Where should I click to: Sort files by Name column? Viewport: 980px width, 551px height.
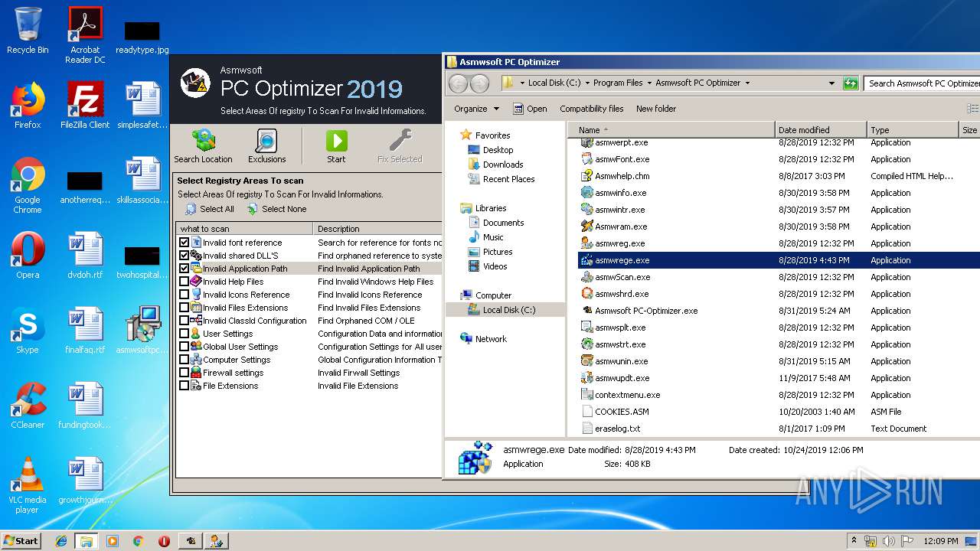pos(671,130)
